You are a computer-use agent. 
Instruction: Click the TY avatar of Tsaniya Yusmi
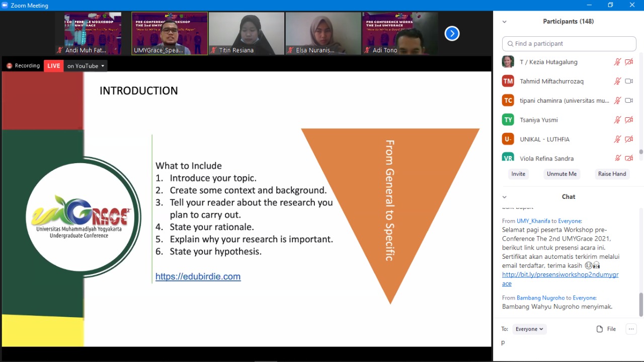[x=508, y=120]
